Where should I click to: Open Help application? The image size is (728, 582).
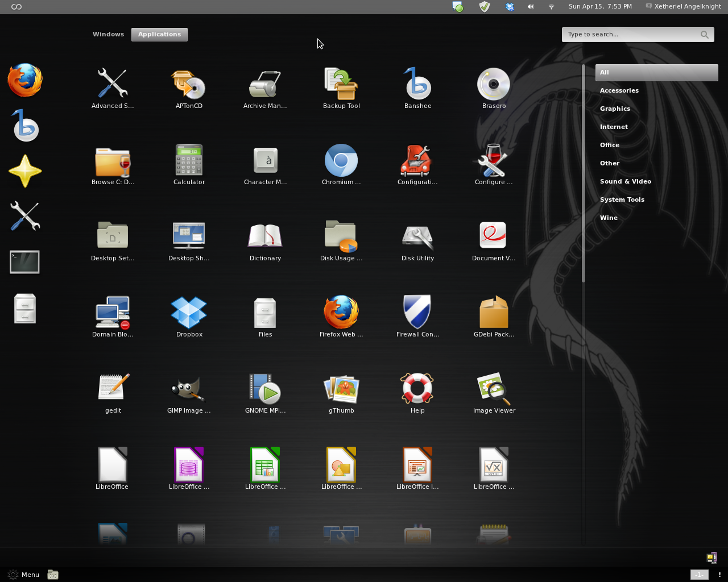[417, 388]
